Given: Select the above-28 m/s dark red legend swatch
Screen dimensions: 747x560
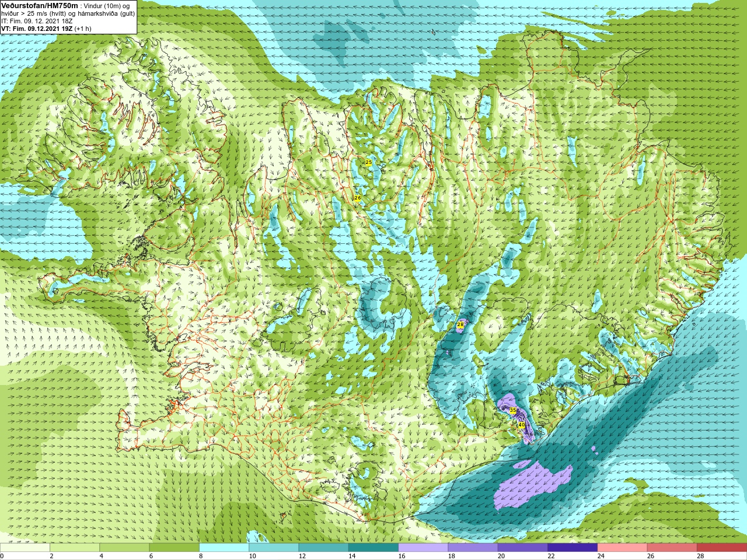Looking at the screenshot, I should 722,548.
